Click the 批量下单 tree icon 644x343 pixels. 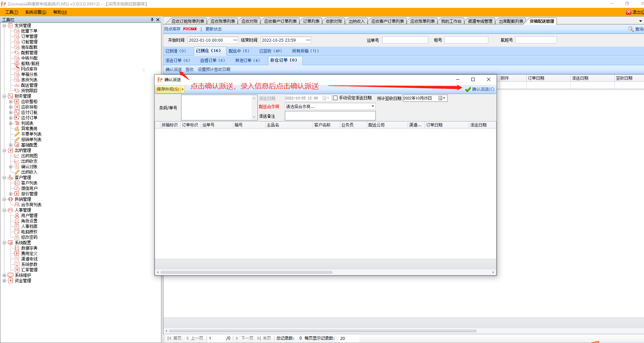[x=17, y=31]
